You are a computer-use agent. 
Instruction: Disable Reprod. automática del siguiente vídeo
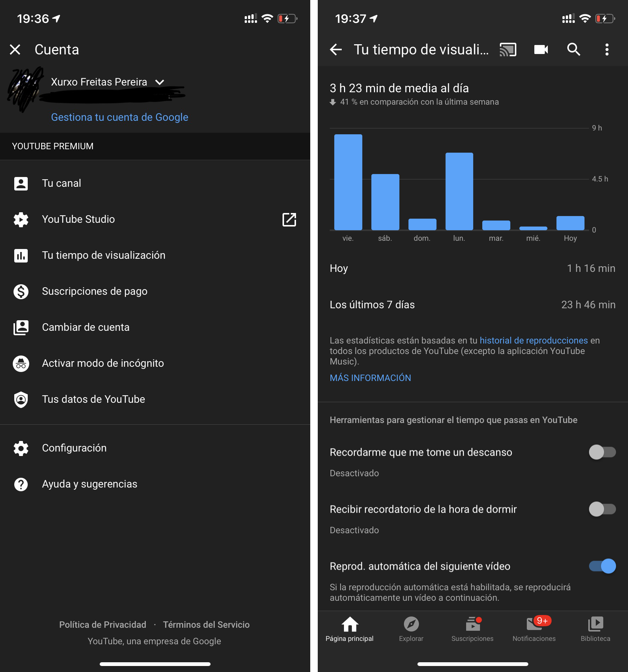click(602, 566)
